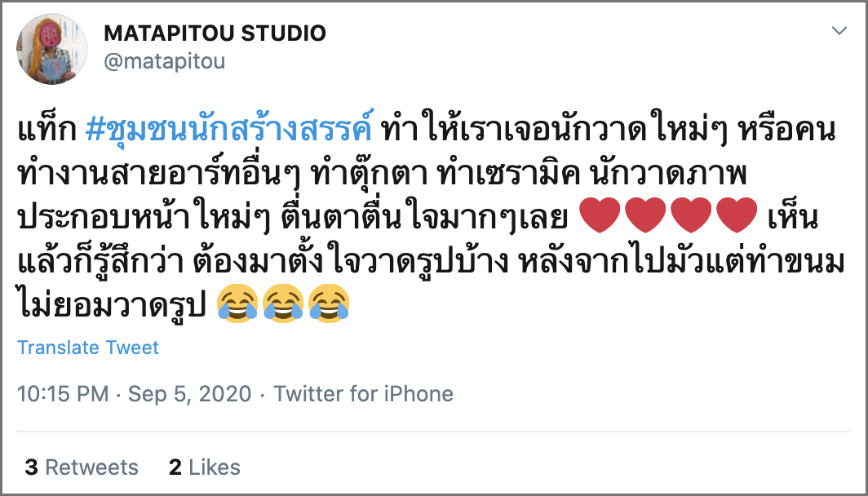Click the first crying-laughing emoji

coord(237,303)
